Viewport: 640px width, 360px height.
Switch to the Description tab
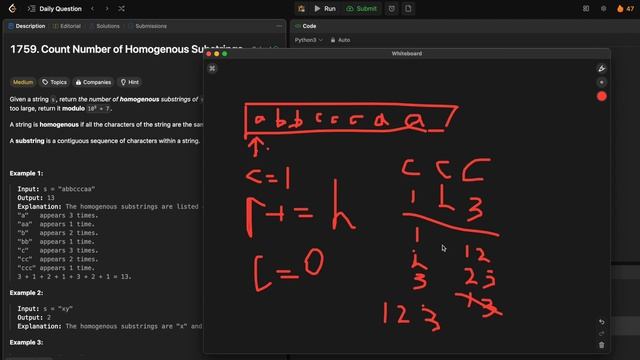click(x=27, y=26)
